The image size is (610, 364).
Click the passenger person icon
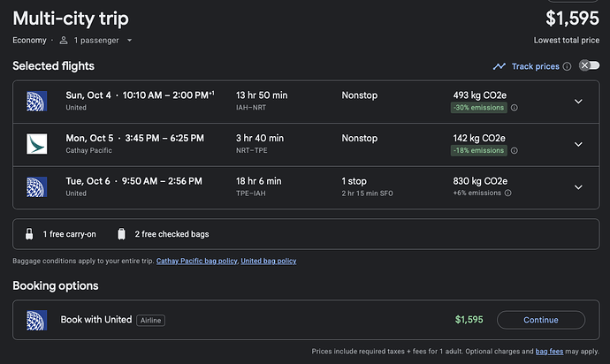(x=64, y=41)
